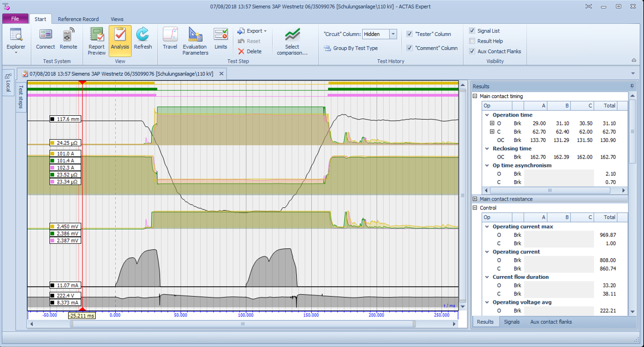Click the 222.4 V signal label

(65, 295)
